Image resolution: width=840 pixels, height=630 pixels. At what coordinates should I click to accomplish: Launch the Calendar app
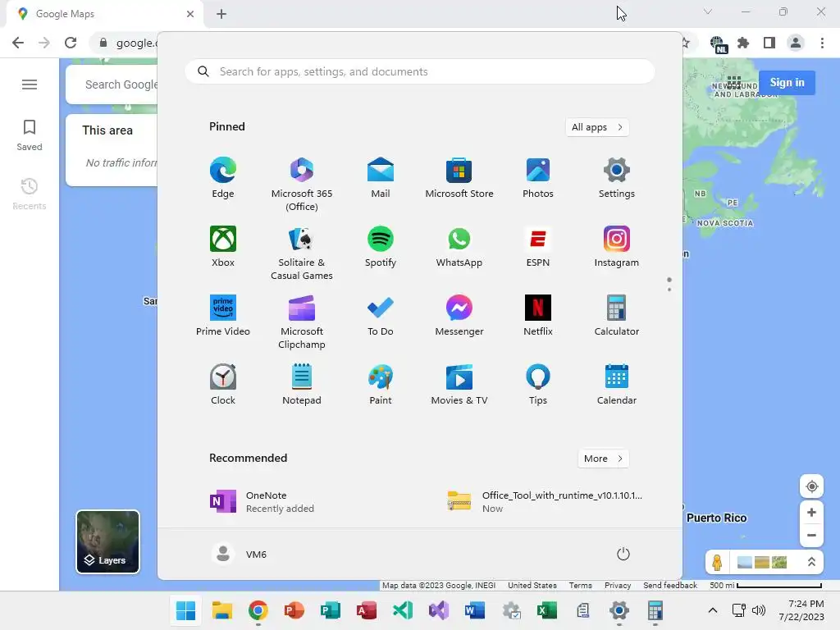tap(617, 385)
